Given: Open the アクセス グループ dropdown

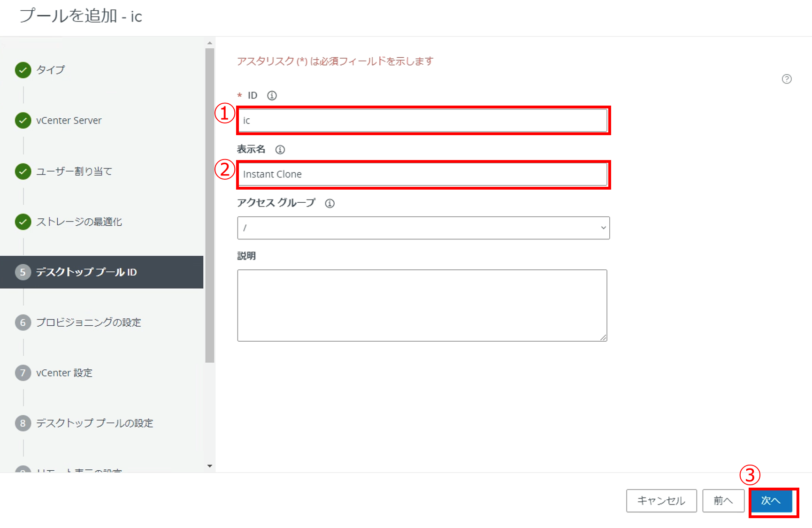Looking at the screenshot, I should coord(423,228).
